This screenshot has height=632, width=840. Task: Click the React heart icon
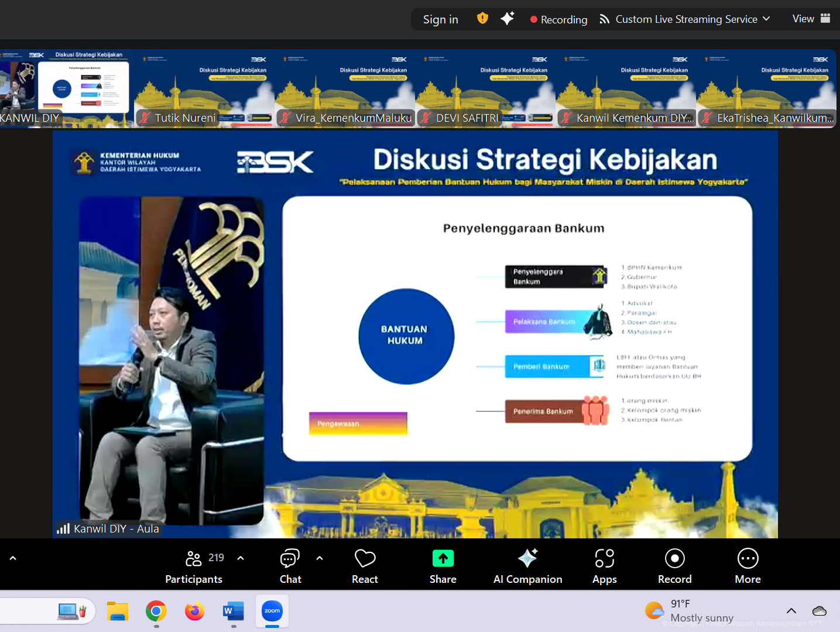click(x=365, y=566)
